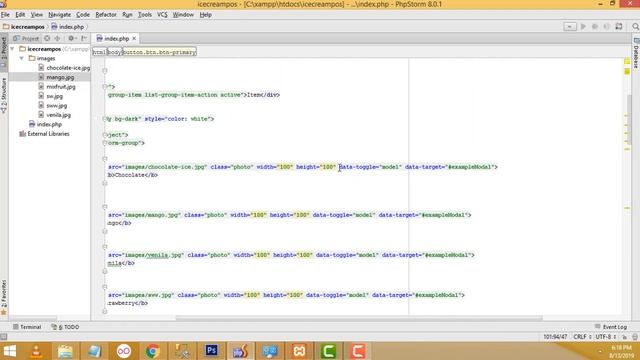Collapse the images folder
640x360 pixels.
pos(22,58)
